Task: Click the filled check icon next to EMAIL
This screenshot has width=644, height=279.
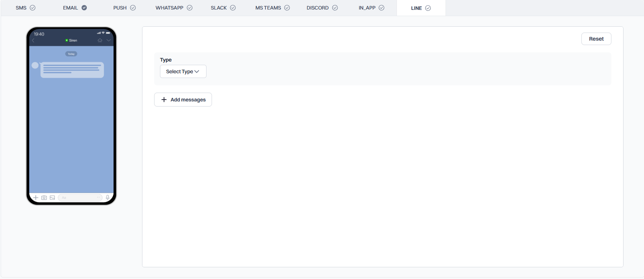Action: tap(84, 8)
